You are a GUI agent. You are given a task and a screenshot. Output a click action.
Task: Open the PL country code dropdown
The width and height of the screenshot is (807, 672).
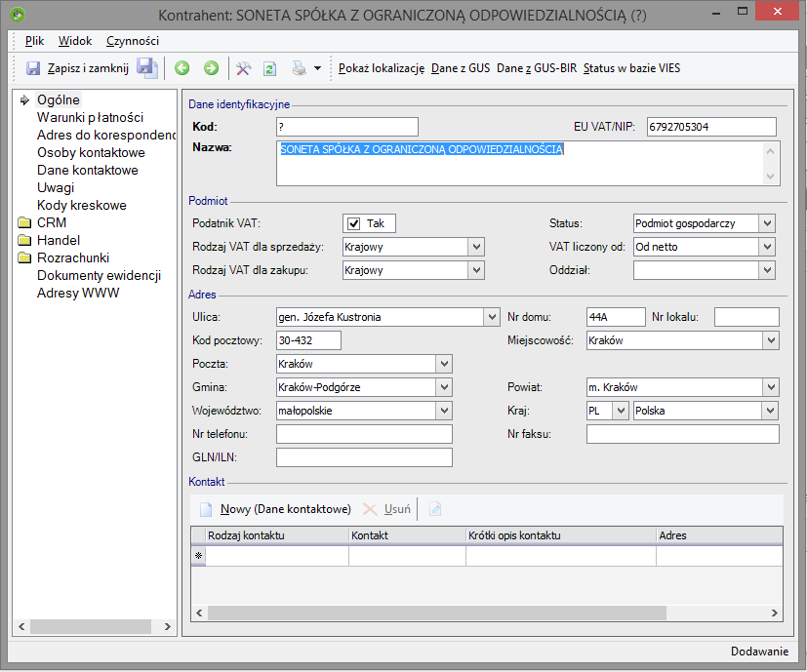[x=621, y=411]
